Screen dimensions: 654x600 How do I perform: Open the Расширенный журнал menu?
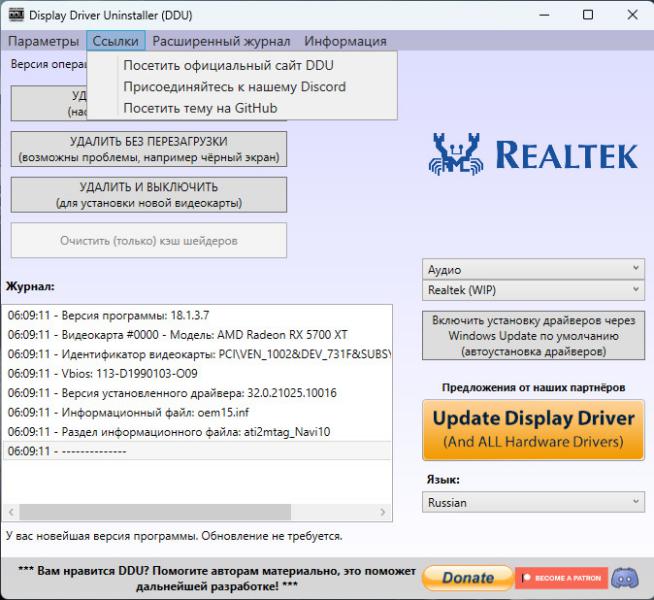(x=221, y=41)
